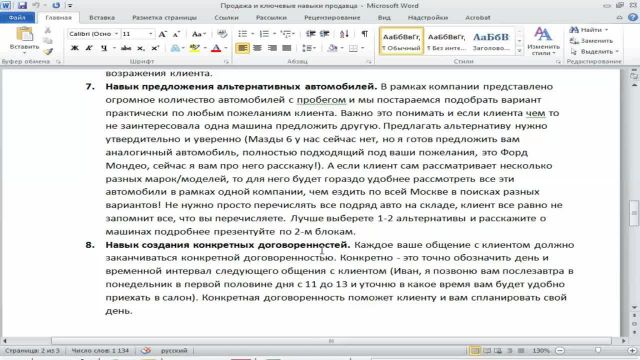Click the Число слов word count
Image resolution: width=640 pixels, height=360 pixels.
tap(100, 350)
